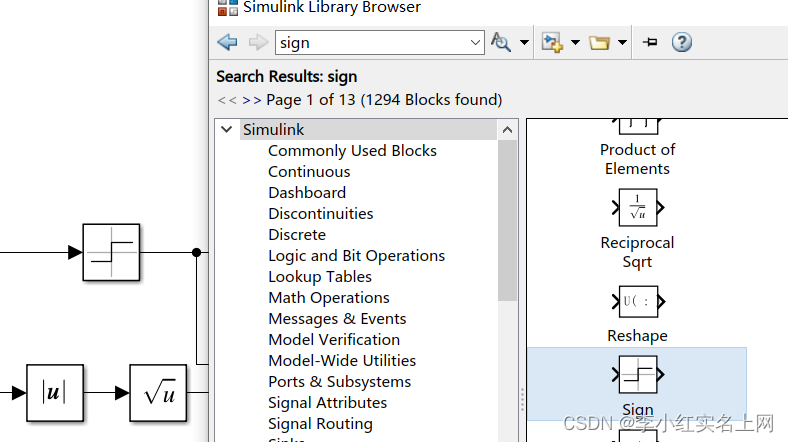This screenshot has width=788, height=442.
Task: Click the signal branch point after Sign block
Action: coord(196,252)
